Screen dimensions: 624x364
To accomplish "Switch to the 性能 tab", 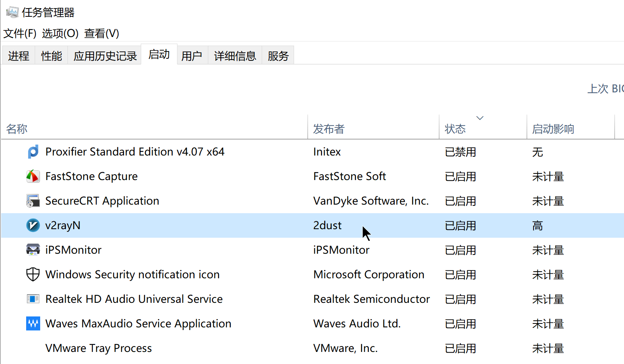I will 51,56.
